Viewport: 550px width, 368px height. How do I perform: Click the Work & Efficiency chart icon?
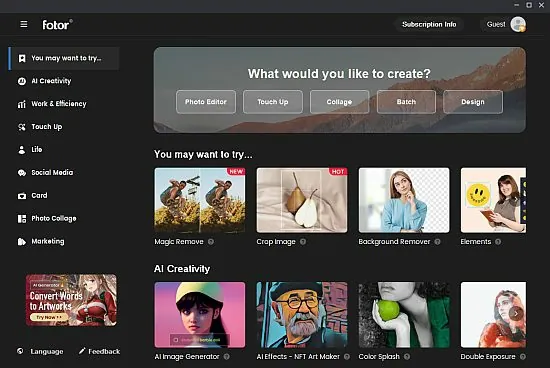coord(22,104)
